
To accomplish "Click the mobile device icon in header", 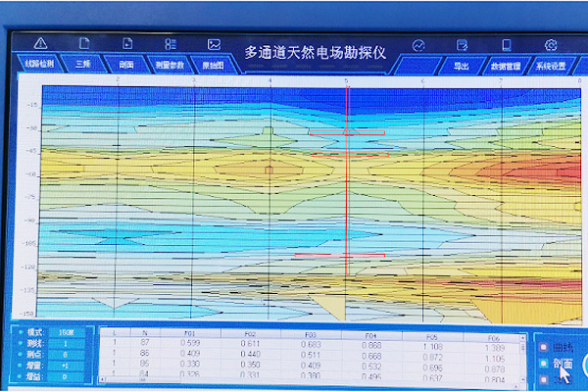I will pyautogui.click(x=507, y=45).
